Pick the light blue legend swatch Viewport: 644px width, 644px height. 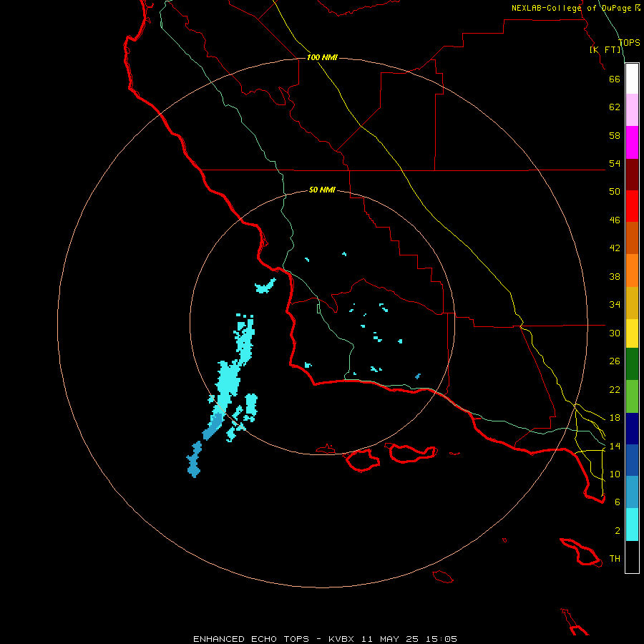[632, 492]
